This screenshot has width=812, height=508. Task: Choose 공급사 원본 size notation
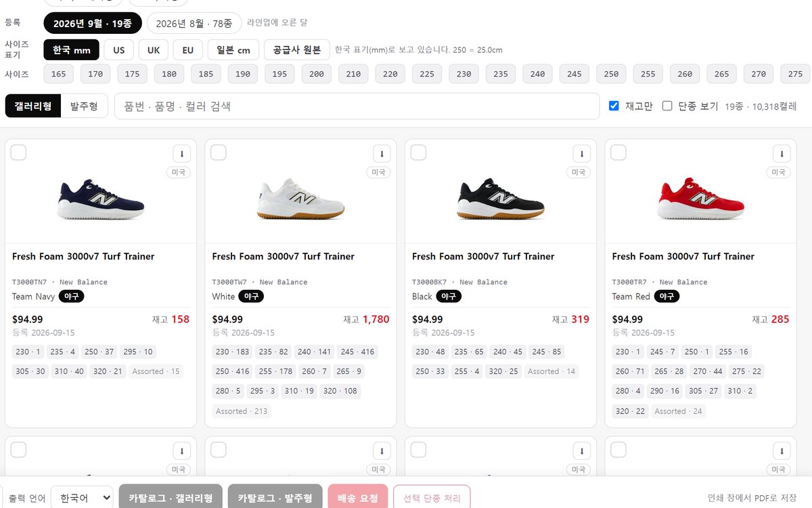[297, 50]
